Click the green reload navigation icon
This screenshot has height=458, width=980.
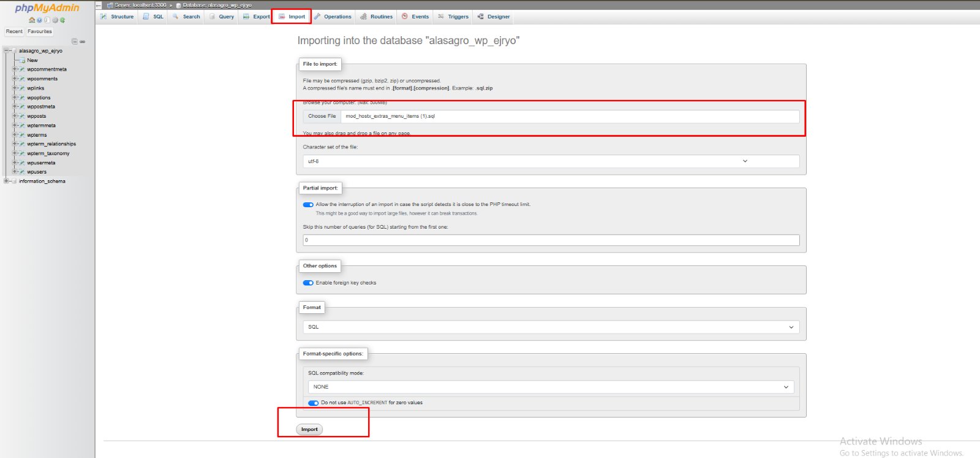(x=62, y=20)
